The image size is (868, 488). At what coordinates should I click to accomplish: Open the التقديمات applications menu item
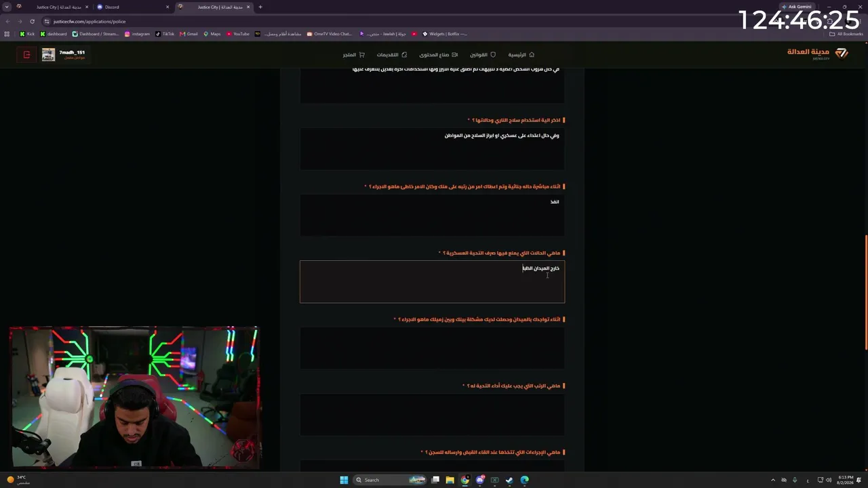click(x=392, y=55)
